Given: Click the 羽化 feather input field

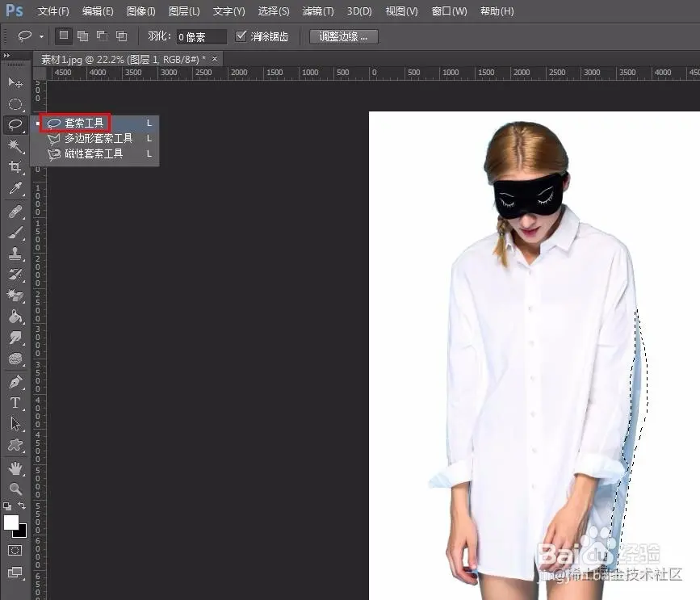Looking at the screenshot, I should pyautogui.click(x=201, y=37).
